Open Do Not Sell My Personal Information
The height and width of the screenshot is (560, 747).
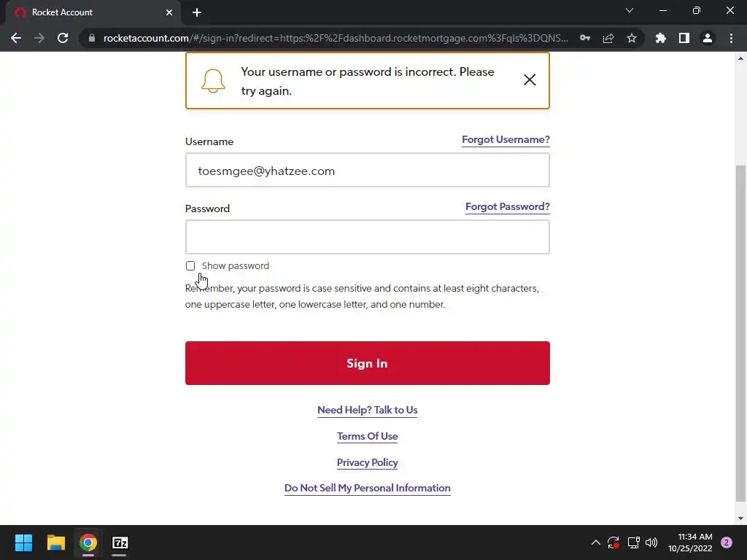click(x=368, y=488)
